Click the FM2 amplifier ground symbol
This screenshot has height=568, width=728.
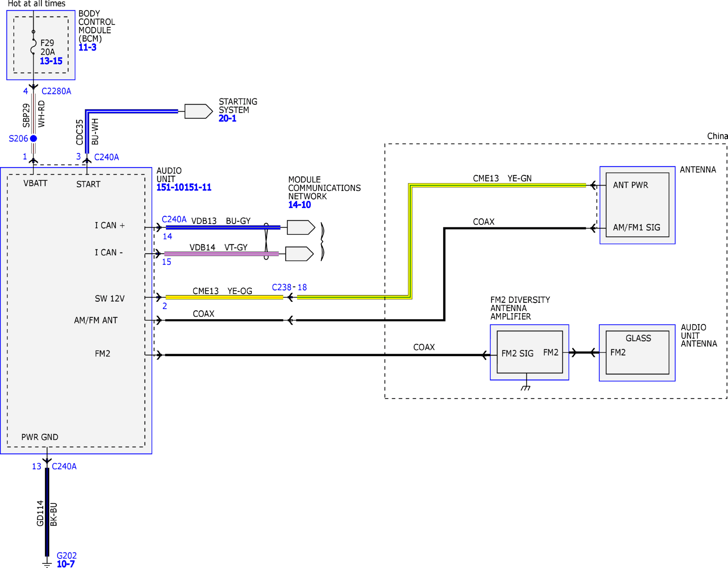(526, 387)
